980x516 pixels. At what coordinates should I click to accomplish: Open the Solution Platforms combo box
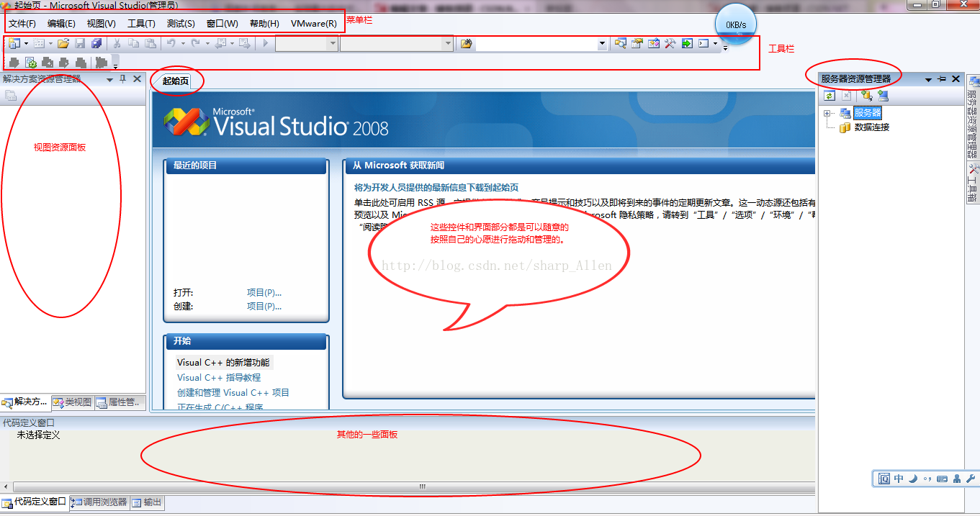coord(397,43)
